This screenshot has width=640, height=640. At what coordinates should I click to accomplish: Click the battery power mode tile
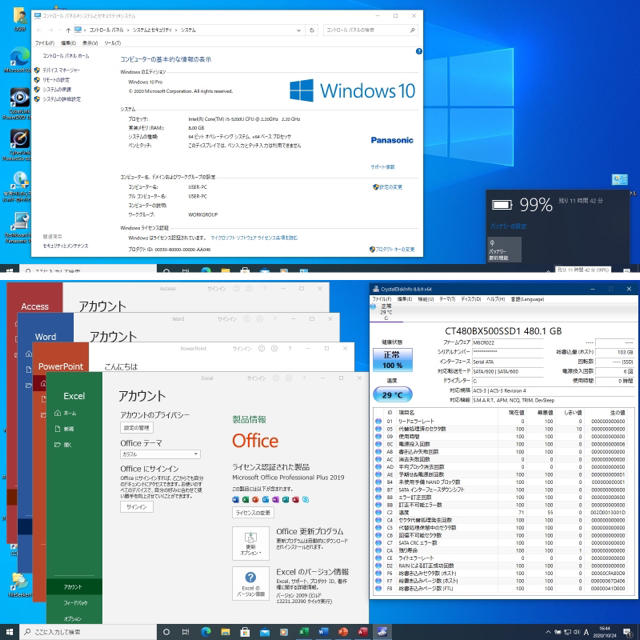(x=504, y=249)
